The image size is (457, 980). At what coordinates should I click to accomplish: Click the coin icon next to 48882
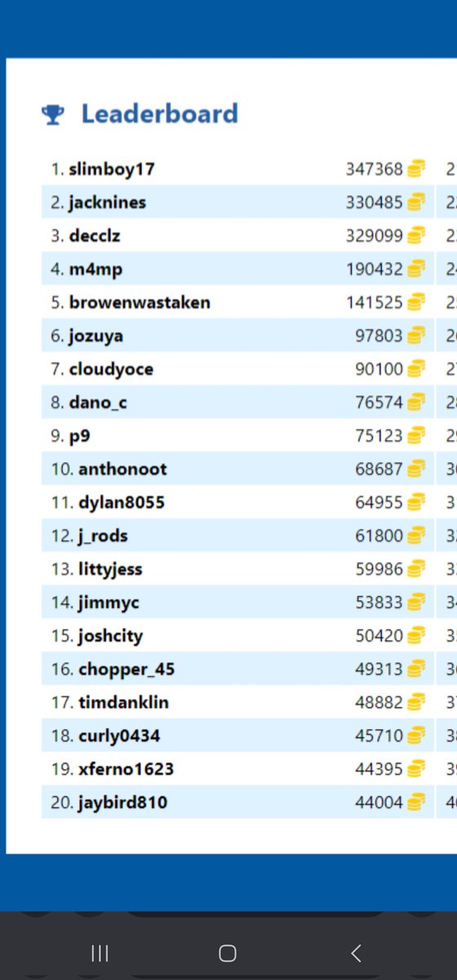(x=416, y=702)
